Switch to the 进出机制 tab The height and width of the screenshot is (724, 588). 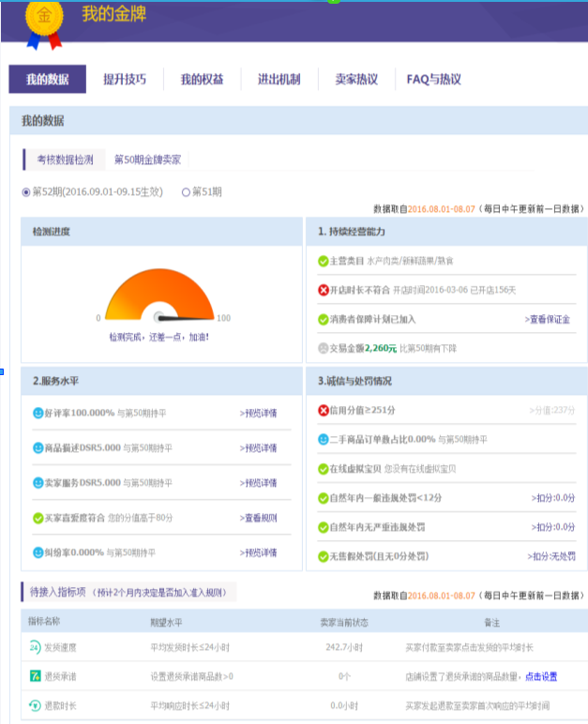click(x=279, y=80)
